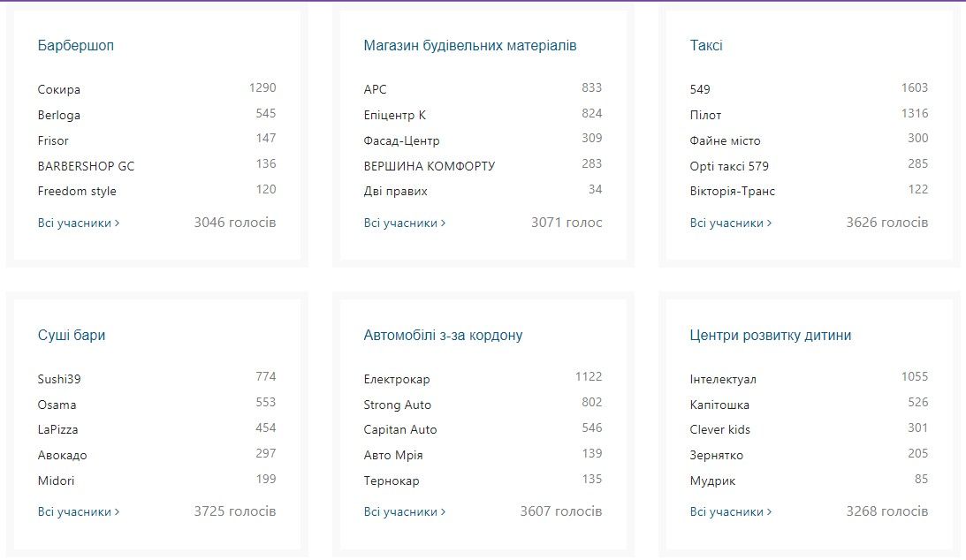
Task: Expand all participants for Автомобілі з-за кордону
Action: [405, 512]
